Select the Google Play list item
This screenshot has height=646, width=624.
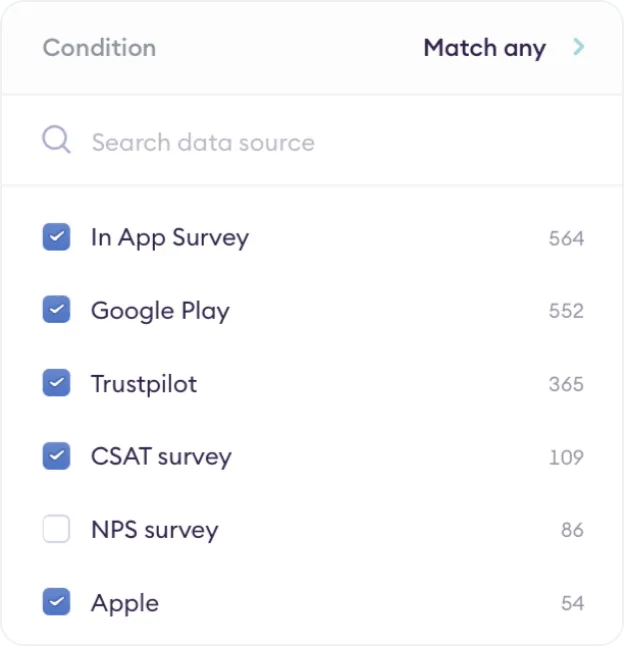[x=160, y=311]
